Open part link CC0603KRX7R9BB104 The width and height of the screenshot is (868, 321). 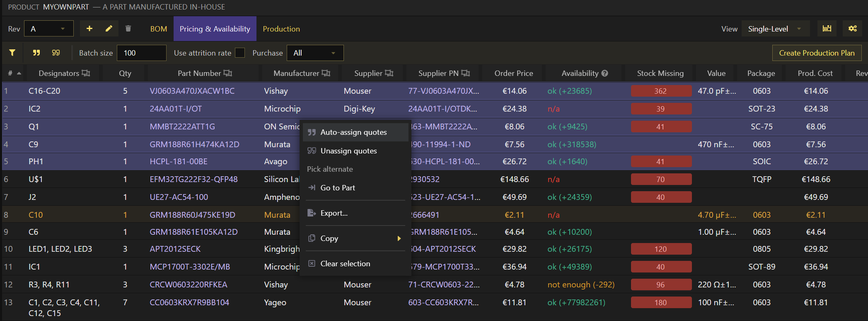pyautogui.click(x=189, y=302)
